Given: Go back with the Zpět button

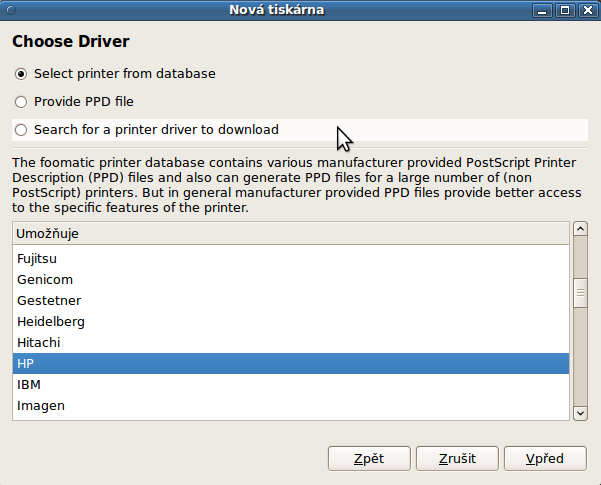Looking at the screenshot, I should pos(369,459).
